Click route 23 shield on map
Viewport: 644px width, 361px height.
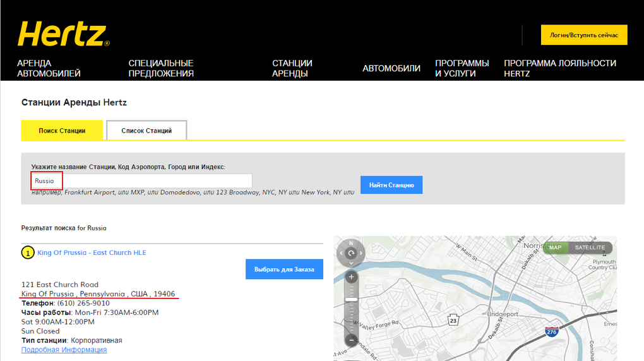coord(453,320)
